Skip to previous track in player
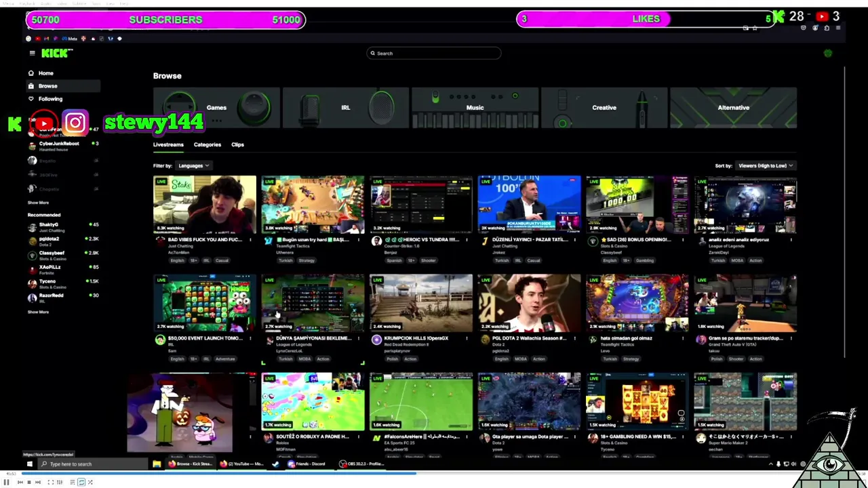The width and height of the screenshot is (868, 488). (20, 482)
